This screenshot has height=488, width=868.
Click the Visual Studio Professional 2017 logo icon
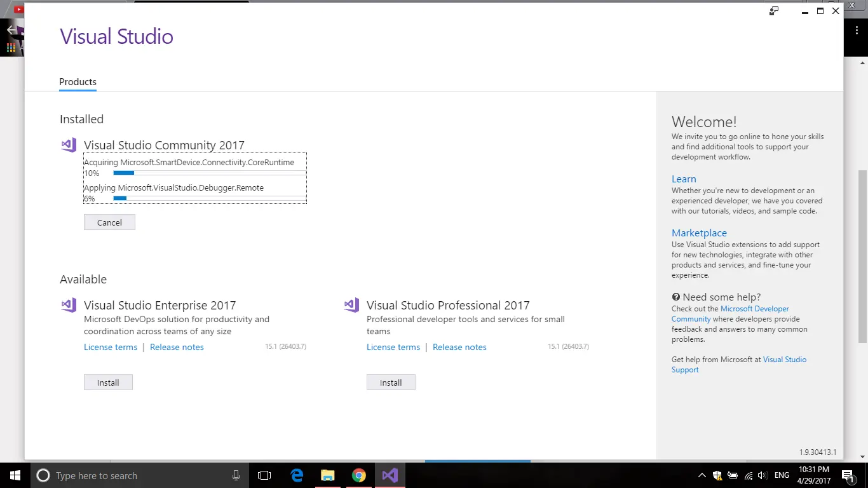click(x=351, y=305)
